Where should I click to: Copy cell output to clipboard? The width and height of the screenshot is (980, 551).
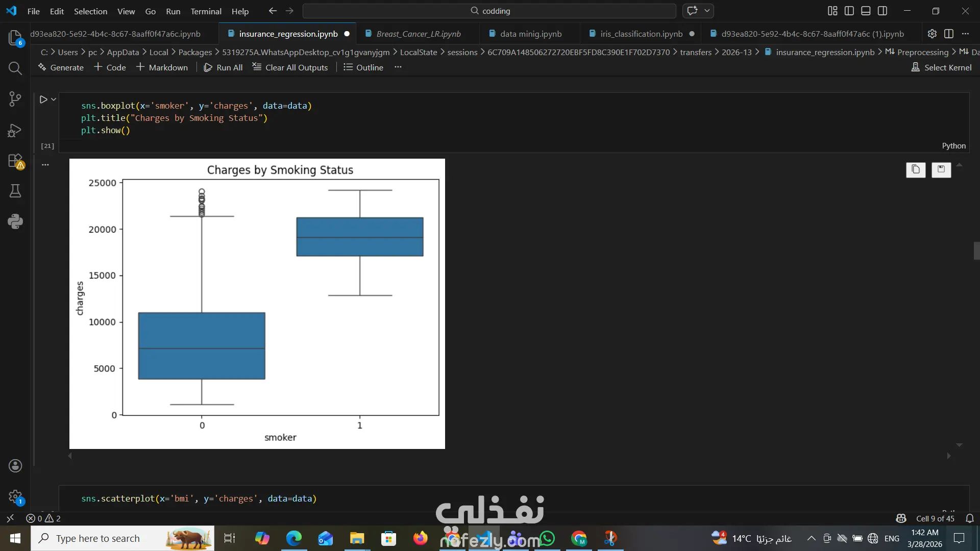916,169
